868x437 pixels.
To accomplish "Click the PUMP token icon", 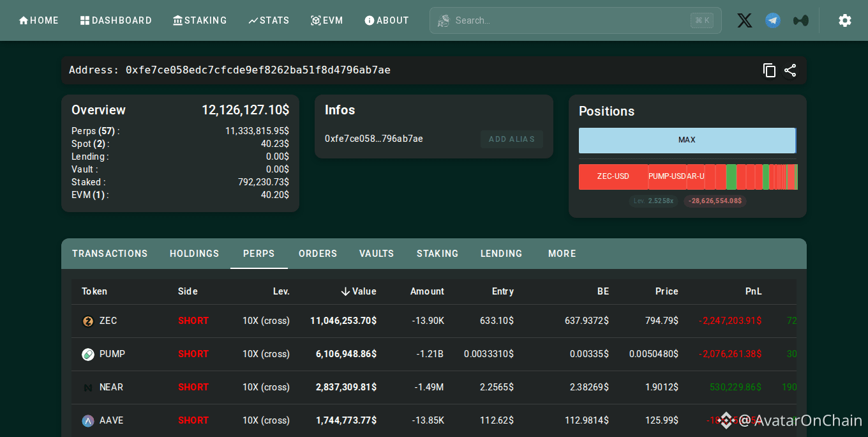I will (x=88, y=355).
